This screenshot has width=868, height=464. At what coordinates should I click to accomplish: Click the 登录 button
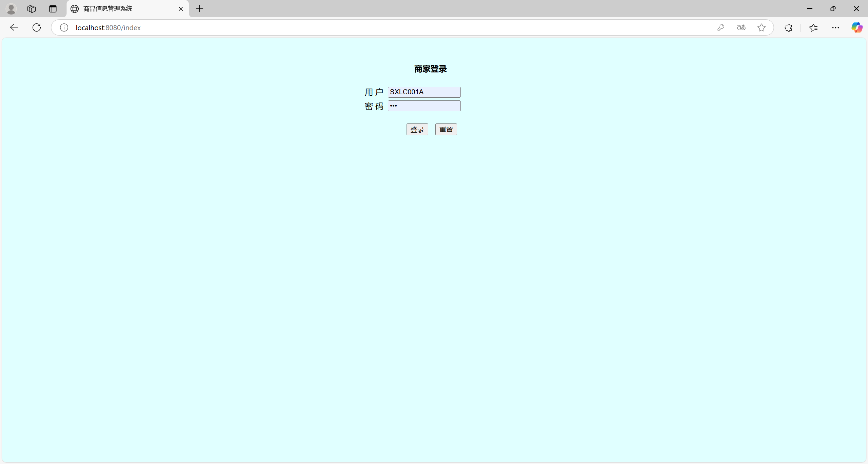(417, 130)
